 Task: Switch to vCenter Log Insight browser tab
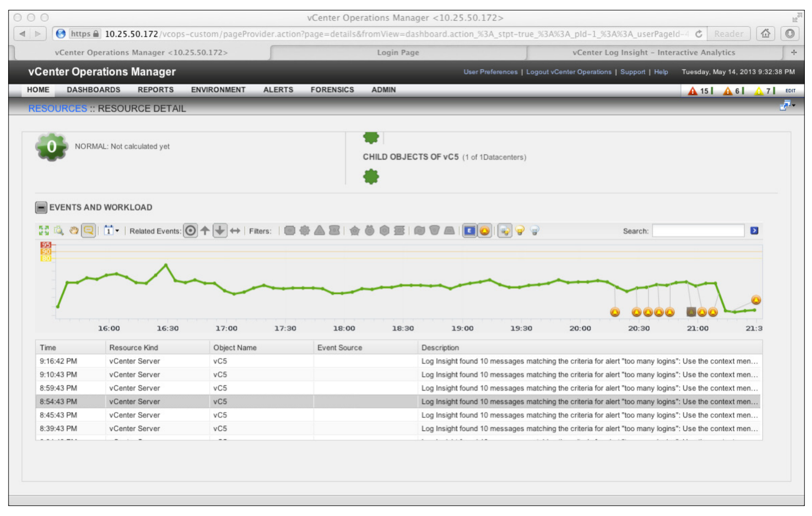click(654, 52)
